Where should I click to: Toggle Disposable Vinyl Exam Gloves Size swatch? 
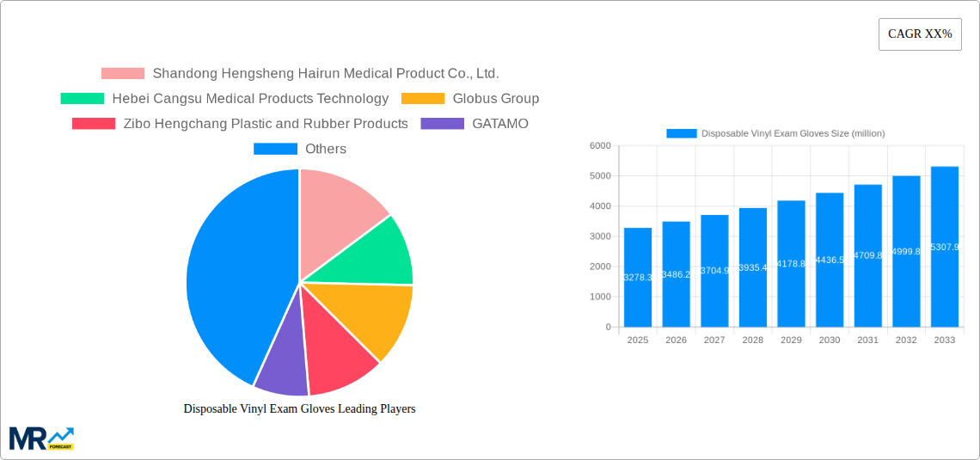[681, 133]
